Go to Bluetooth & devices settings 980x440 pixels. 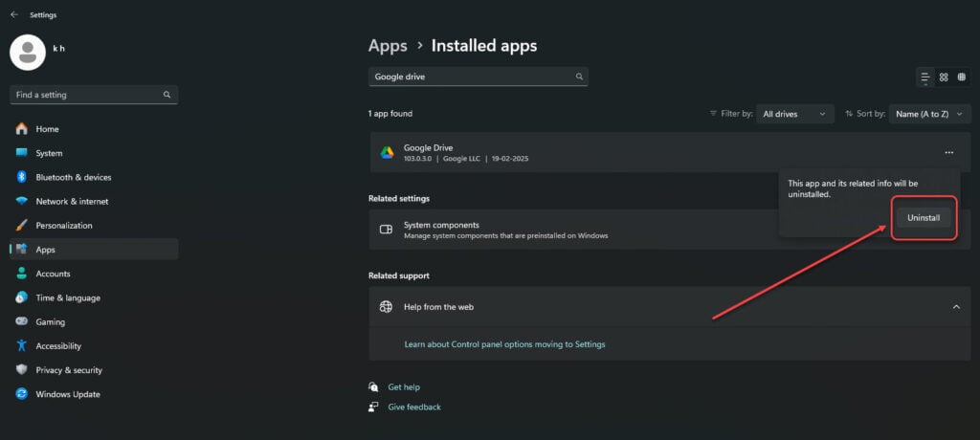(x=94, y=178)
